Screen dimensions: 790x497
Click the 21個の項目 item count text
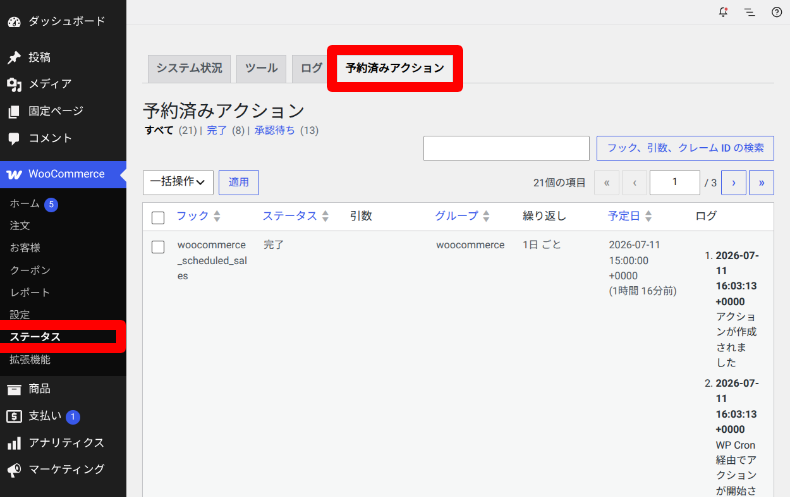pos(559,183)
